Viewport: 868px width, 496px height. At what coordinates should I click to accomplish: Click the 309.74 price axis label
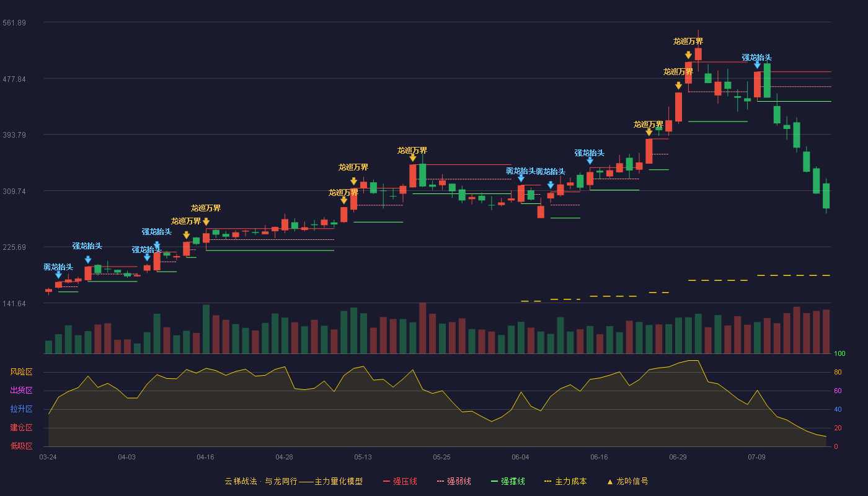14,192
